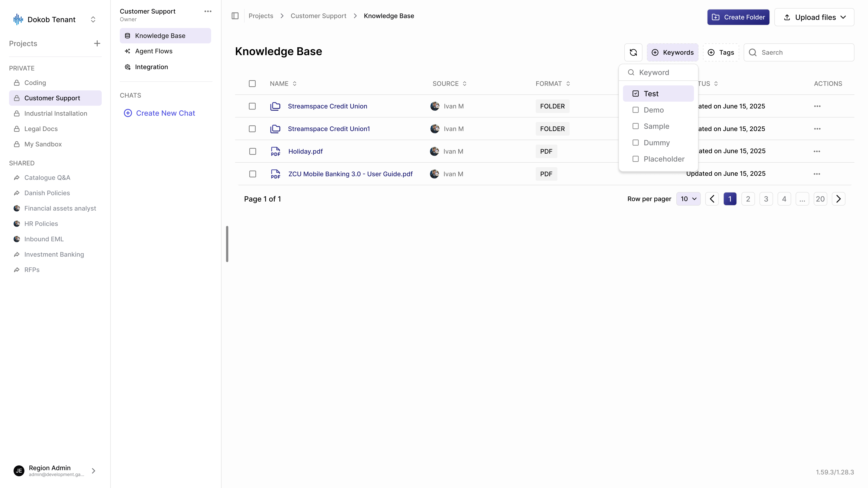Click the sparkle icon beside Agent Flows

(127, 51)
